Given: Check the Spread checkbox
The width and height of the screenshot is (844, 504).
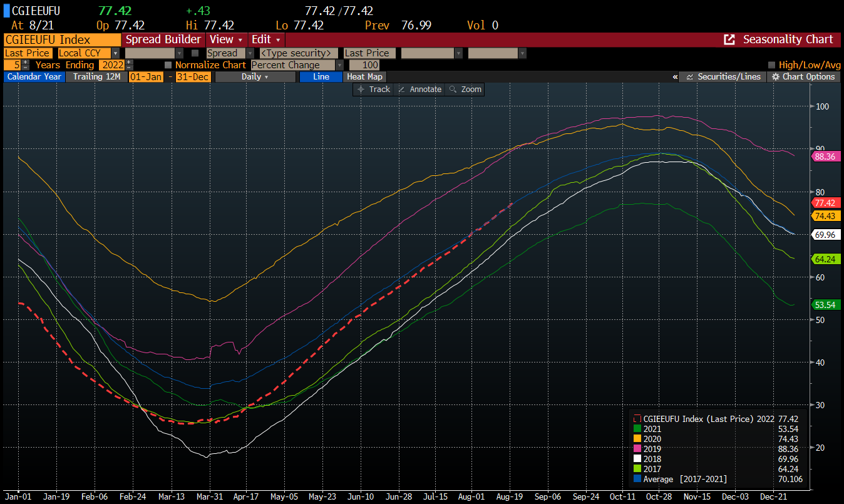Looking at the screenshot, I should tap(195, 53).
